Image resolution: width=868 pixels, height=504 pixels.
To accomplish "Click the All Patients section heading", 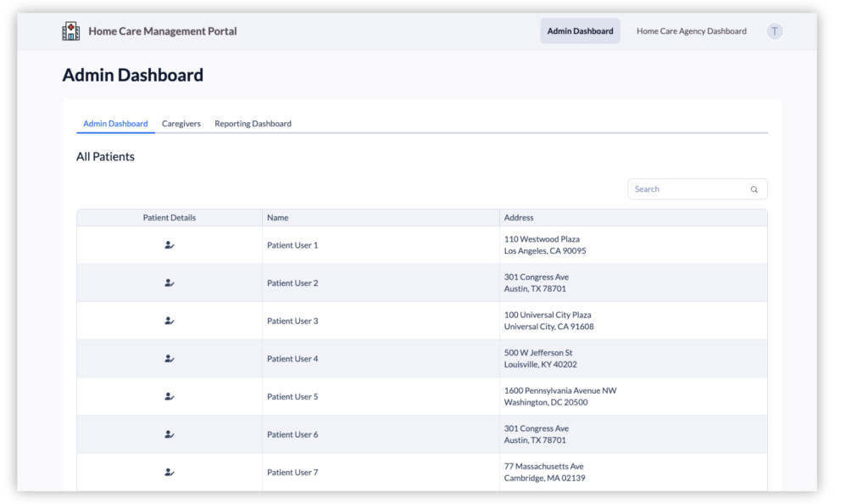I will (105, 157).
